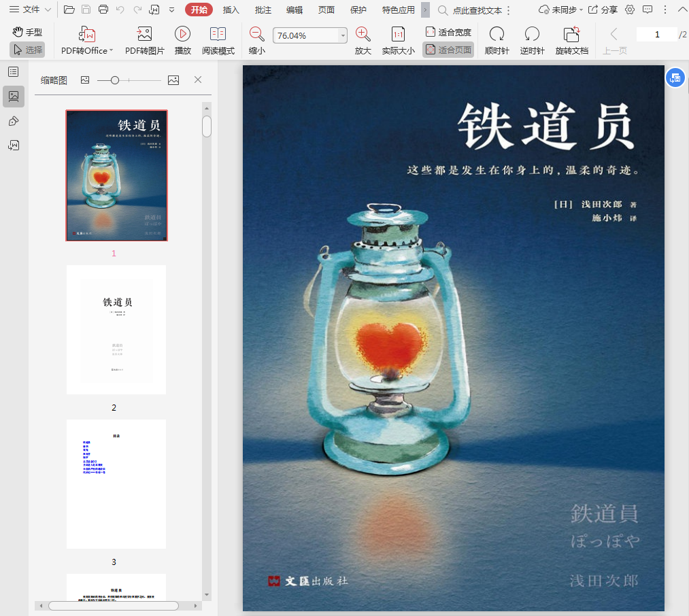Open the more options vertical dots
Viewport: 689px width, 616px height.
665,10
